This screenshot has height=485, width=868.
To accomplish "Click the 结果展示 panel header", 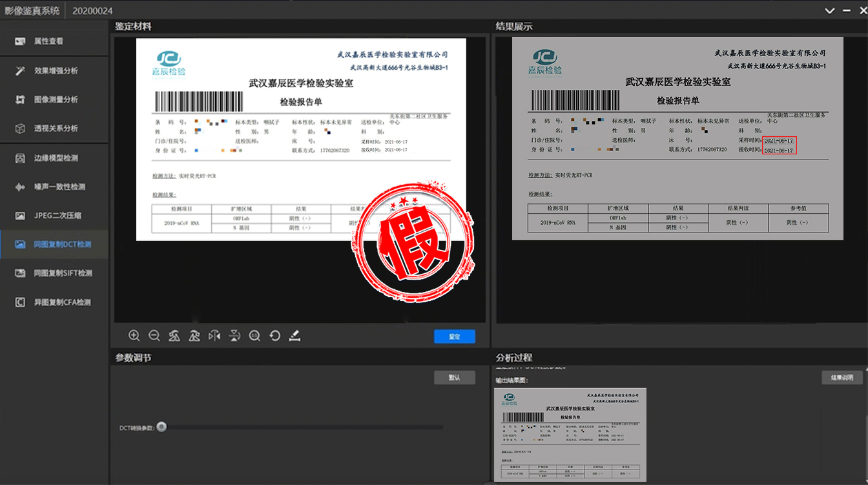I will [514, 26].
